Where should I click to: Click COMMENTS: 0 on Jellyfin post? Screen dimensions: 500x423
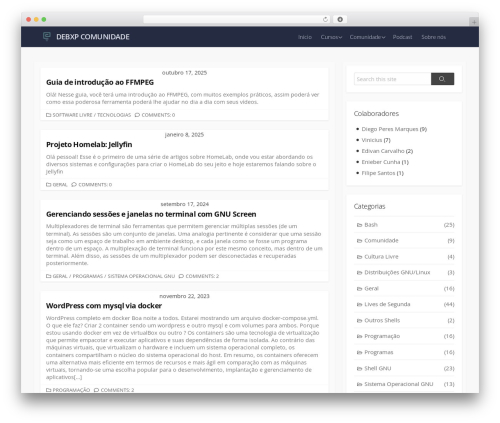pos(95,184)
